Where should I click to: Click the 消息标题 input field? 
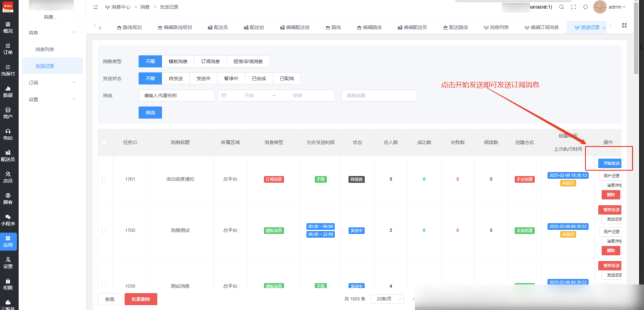(379, 95)
